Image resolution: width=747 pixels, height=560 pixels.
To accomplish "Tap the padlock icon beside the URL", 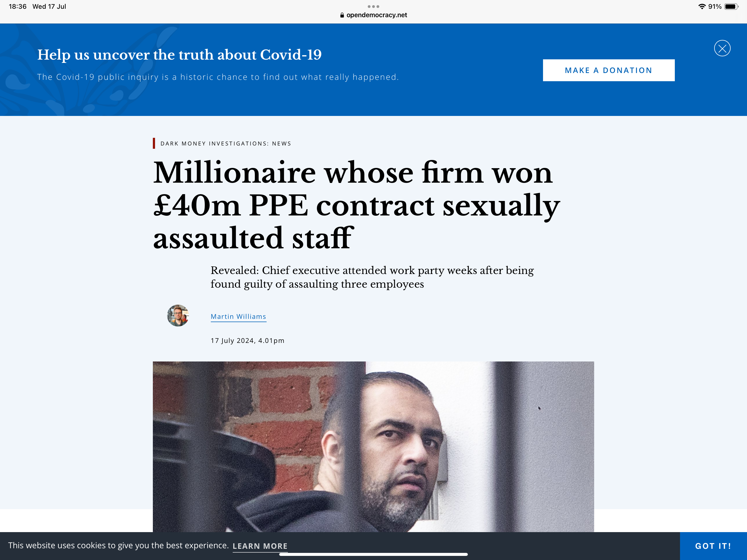I will pos(342,15).
